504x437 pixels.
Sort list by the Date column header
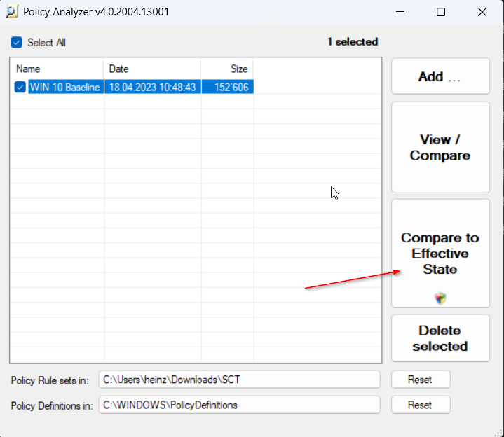pyautogui.click(x=152, y=69)
